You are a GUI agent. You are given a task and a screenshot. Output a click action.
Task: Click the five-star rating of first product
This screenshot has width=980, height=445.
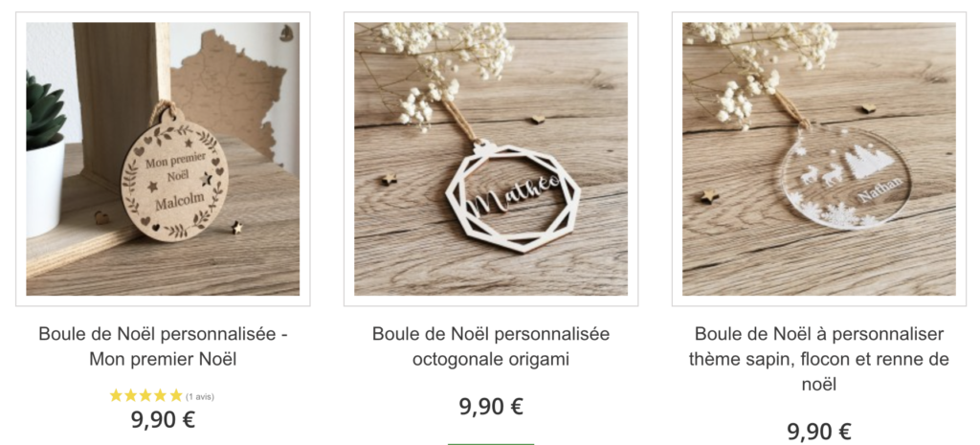point(146,395)
